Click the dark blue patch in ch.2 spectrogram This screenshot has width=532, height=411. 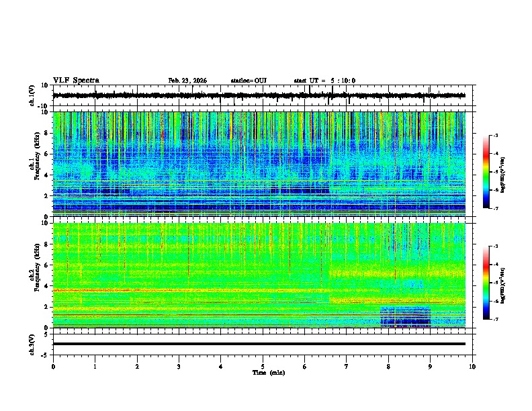coord(406,317)
